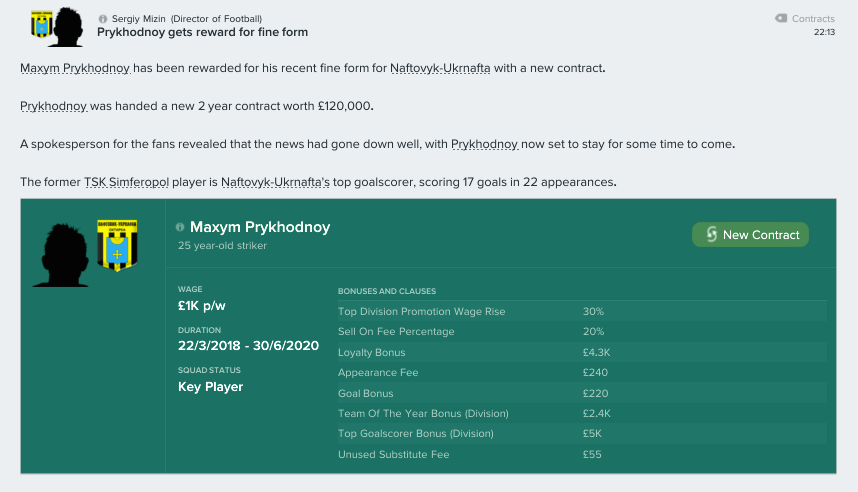858x492 pixels.
Task: Open Naftovyk-Ukrnafta's top goalscorer link
Action: pos(275,182)
